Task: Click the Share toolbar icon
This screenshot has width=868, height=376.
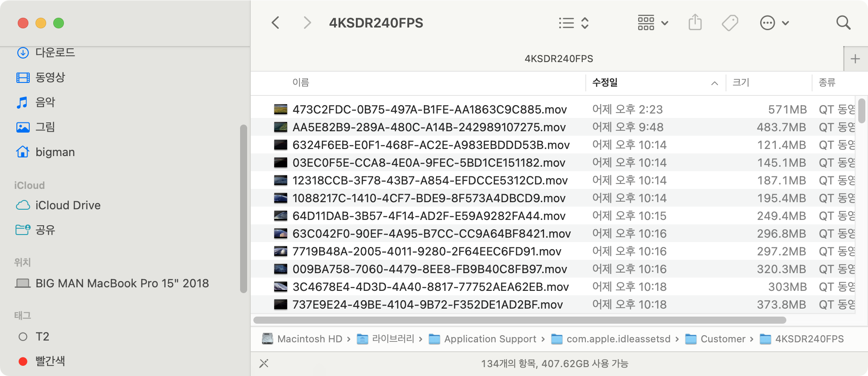Action: coord(695,23)
